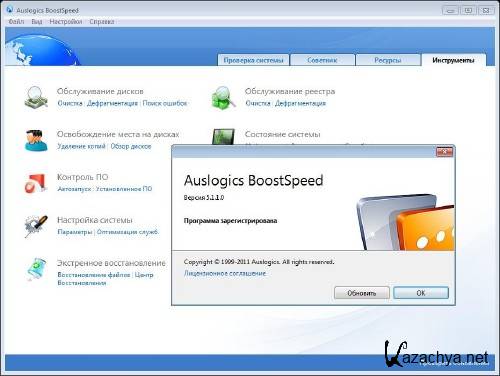Click the Освобождение места на дисках heading

118,134
